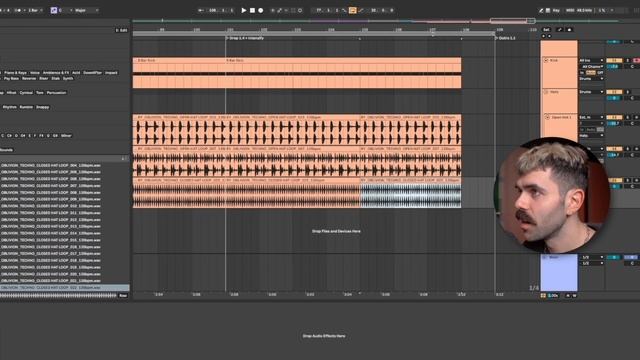Image resolution: width=640 pixels, height=360 pixels.
Task: Open the Kick track All Ins dropdown
Action: 591,60
